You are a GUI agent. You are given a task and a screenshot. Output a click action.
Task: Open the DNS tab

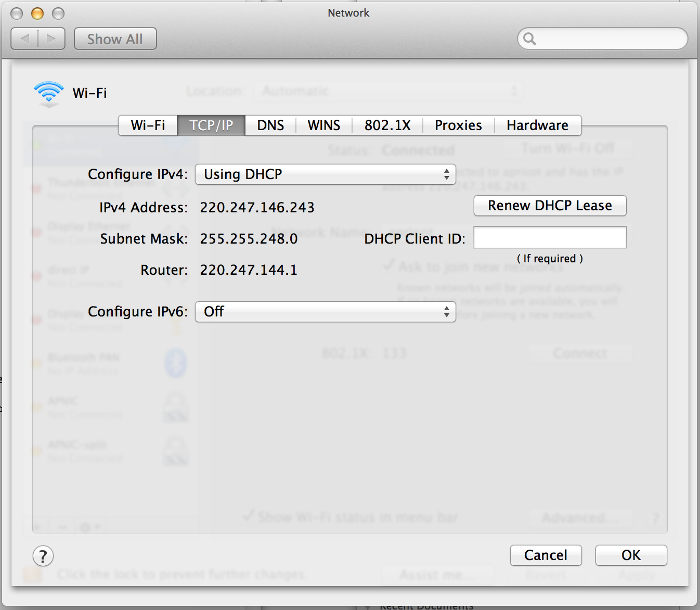tap(270, 125)
